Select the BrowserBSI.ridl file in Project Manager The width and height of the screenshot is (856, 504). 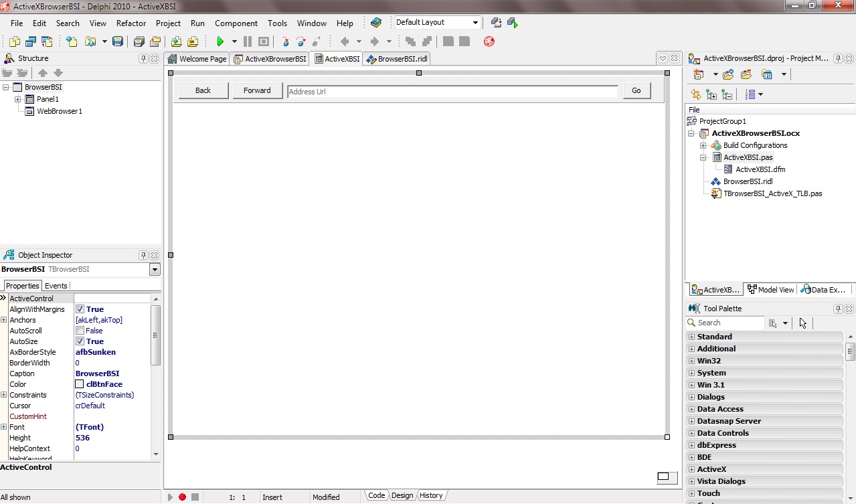748,181
